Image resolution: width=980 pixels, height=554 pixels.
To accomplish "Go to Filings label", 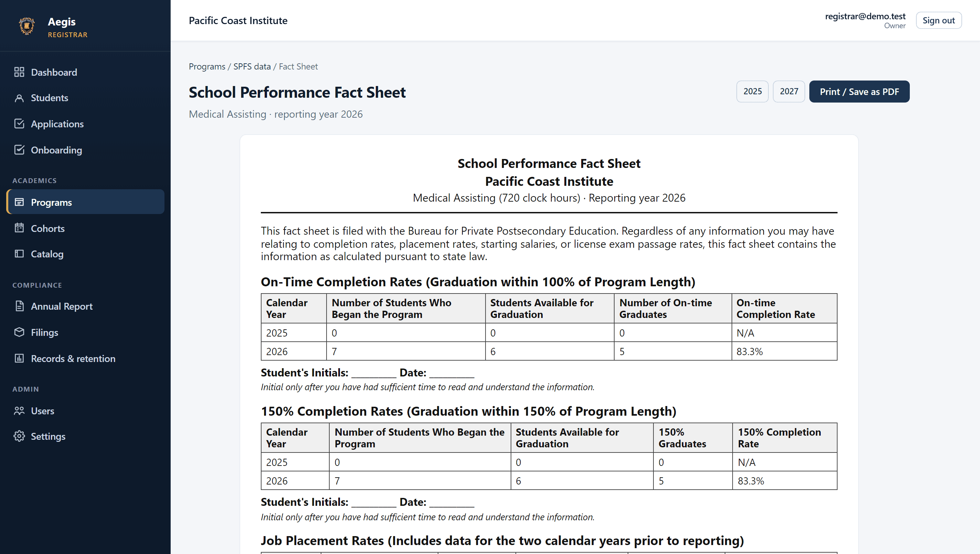I will (44, 332).
